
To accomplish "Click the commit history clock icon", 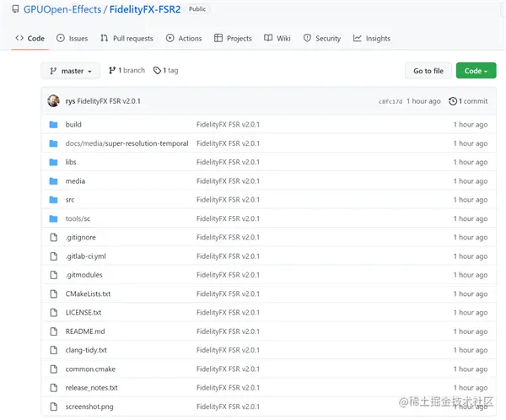I will coord(453,101).
